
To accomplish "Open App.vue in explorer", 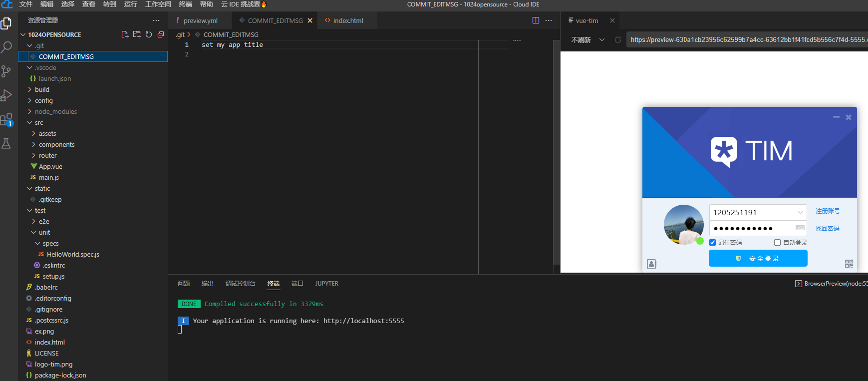I will point(50,166).
